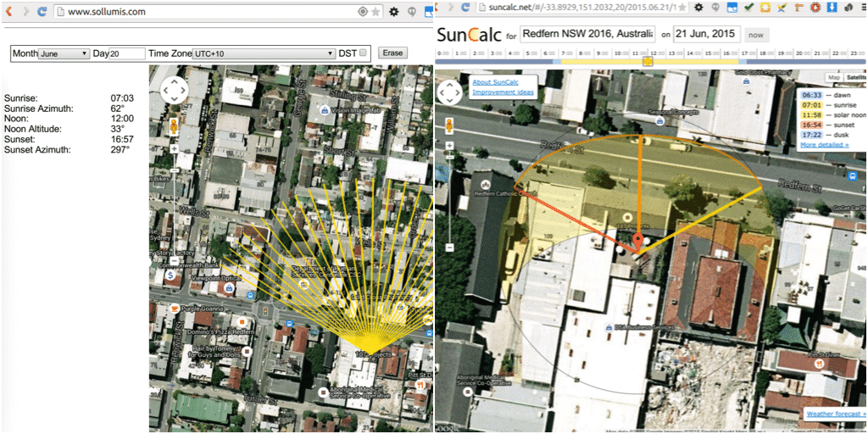Viewport: 868px width, 434px height.
Task: Open gear extension in the suncalc browser toolbar
Action: click(699, 7)
